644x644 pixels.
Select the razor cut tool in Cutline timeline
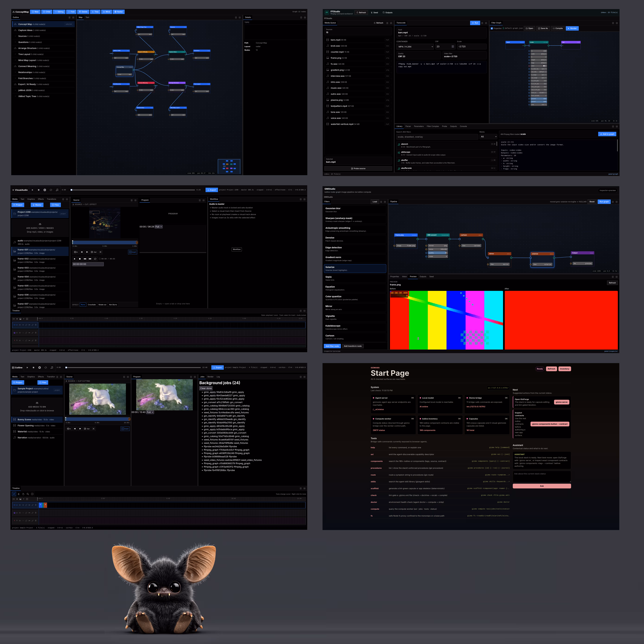19,494
